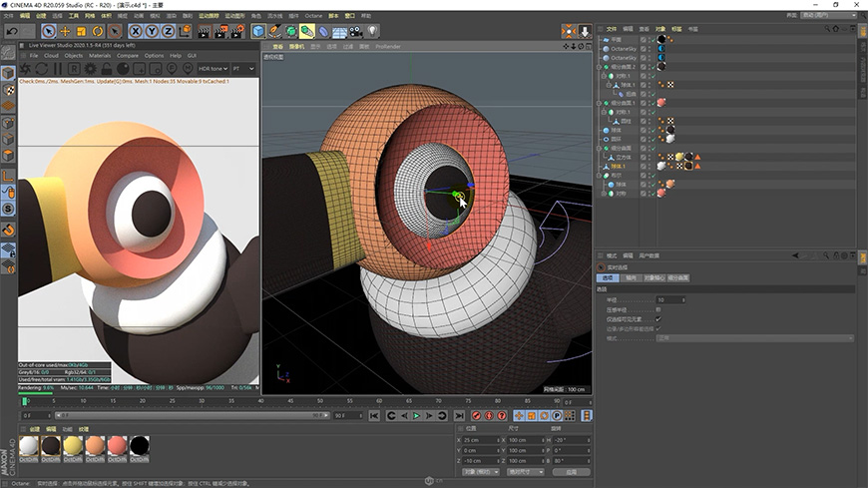Click the radius field showing 10
Screen dimensions: 868x488
tap(670, 299)
